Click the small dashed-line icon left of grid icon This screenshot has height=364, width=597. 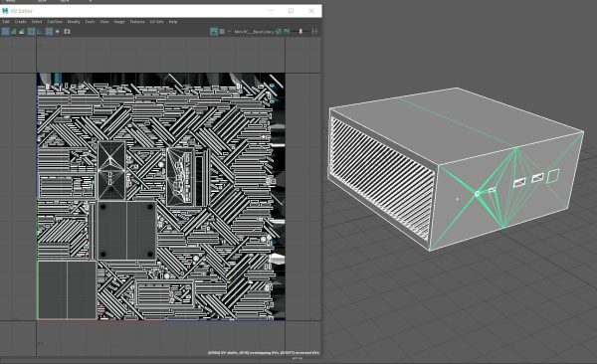(x=39, y=32)
